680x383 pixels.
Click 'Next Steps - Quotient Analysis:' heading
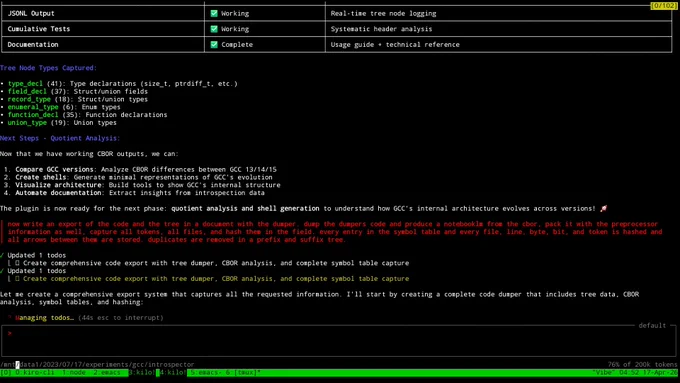60,138
